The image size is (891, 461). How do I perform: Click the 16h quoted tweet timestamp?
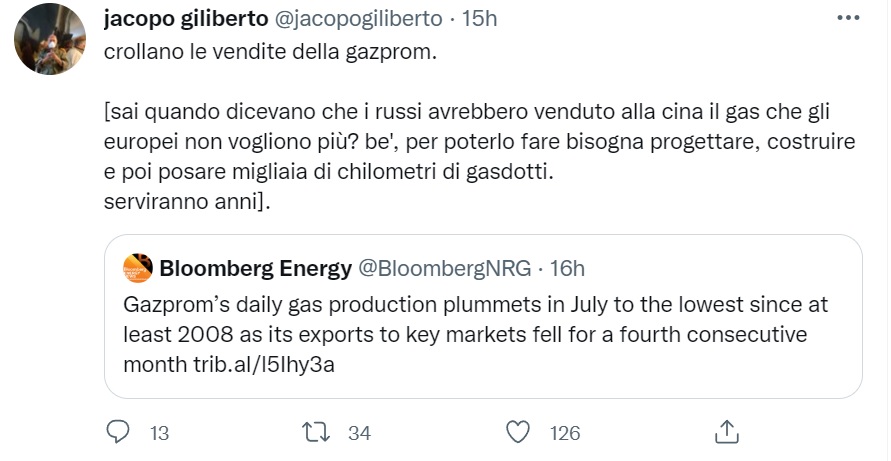pyautogui.click(x=567, y=268)
